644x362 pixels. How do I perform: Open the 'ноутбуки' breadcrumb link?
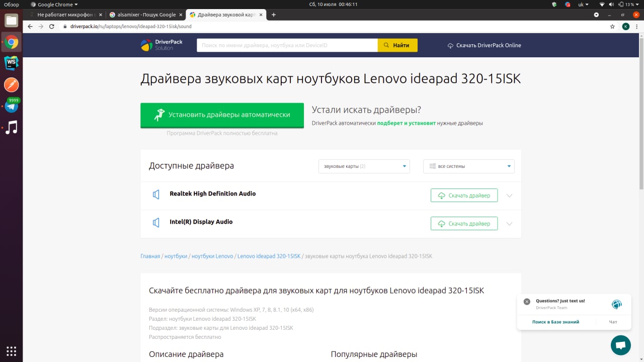pyautogui.click(x=176, y=256)
